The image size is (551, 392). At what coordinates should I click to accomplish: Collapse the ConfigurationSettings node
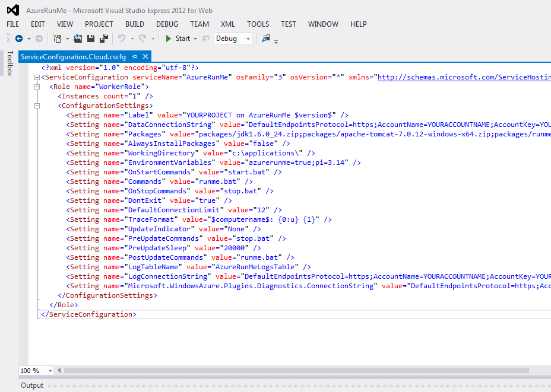click(37, 106)
